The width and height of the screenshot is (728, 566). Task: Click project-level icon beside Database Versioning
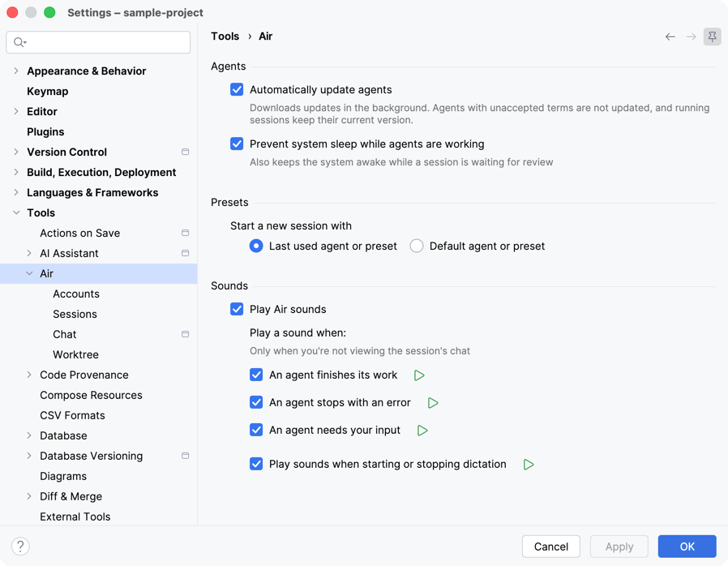click(186, 456)
